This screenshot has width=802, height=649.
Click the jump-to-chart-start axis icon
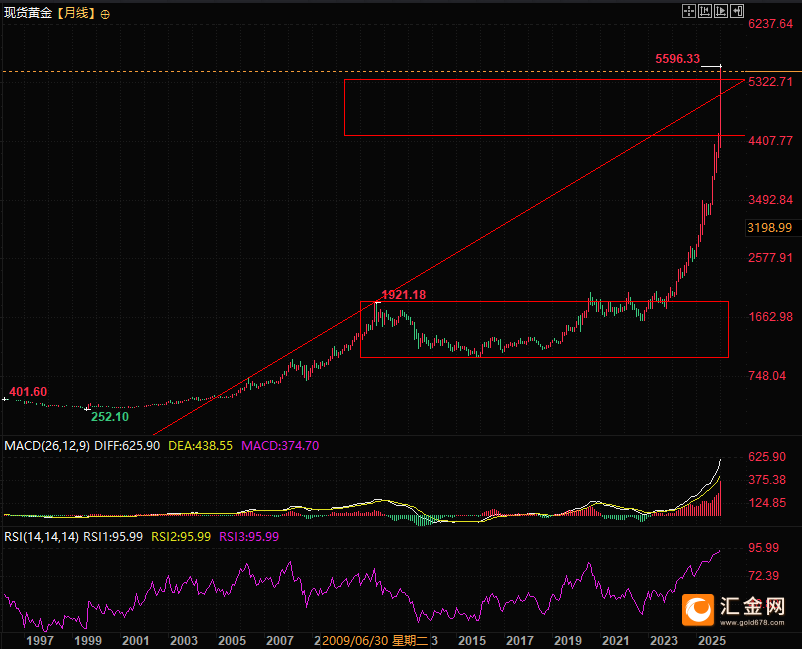tap(705, 11)
